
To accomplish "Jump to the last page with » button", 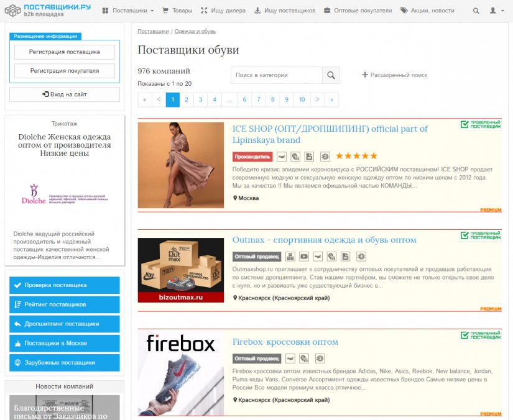I will pyautogui.click(x=332, y=99).
